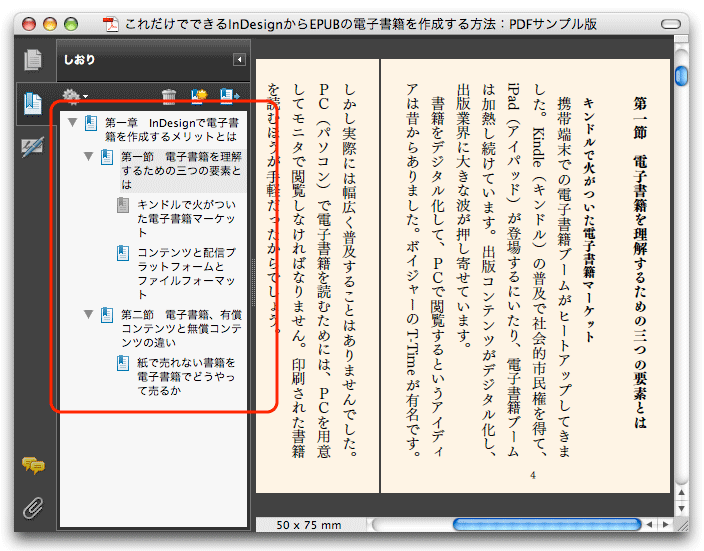Click gray bookmark icon beside キンドルで火がついた
This screenshot has height=551, width=704.
(123, 205)
